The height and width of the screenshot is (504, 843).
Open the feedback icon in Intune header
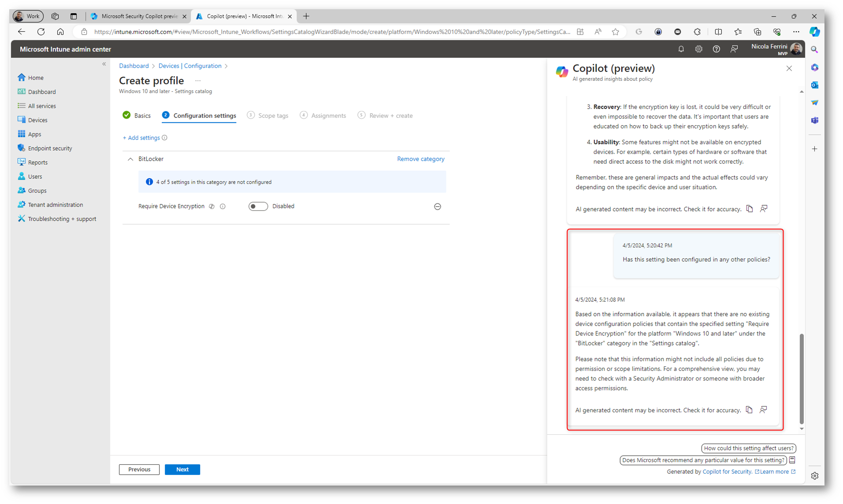734,49
